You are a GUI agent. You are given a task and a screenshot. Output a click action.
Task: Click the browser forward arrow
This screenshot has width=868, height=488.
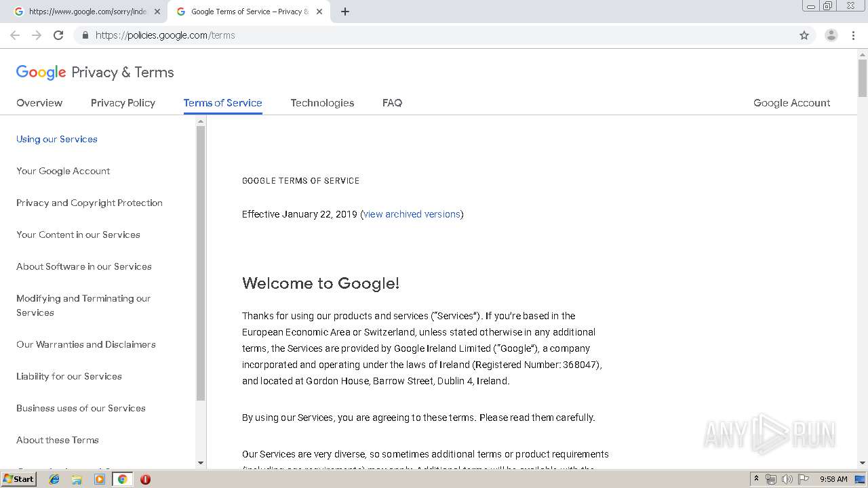[37, 35]
